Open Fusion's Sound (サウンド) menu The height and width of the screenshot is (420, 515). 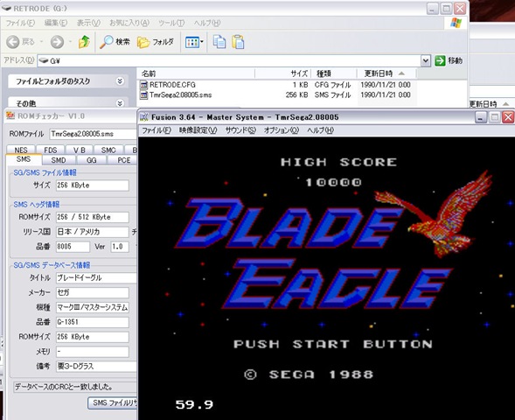[x=240, y=130]
